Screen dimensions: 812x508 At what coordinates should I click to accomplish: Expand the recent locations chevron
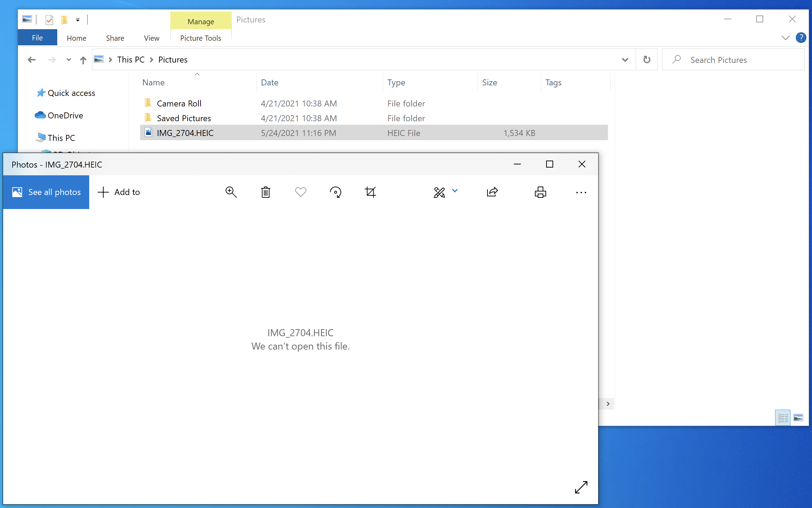pyautogui.click(x=69, y=60)
